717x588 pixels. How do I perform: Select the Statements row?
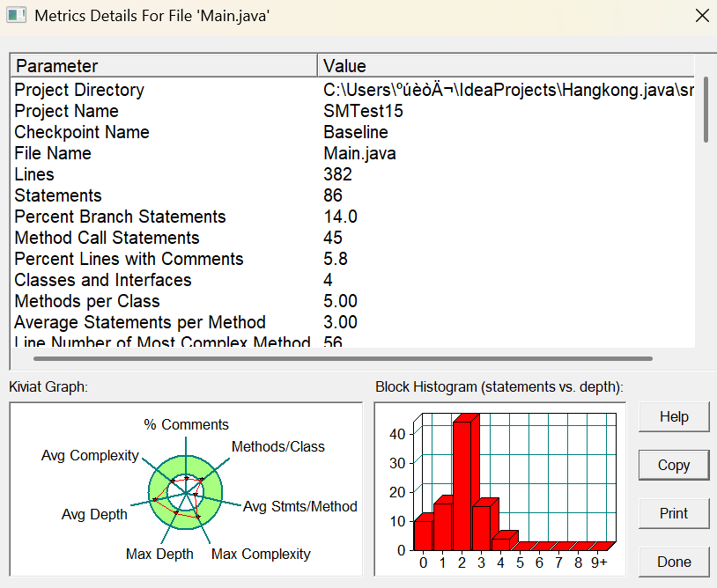tap(352, 195)
